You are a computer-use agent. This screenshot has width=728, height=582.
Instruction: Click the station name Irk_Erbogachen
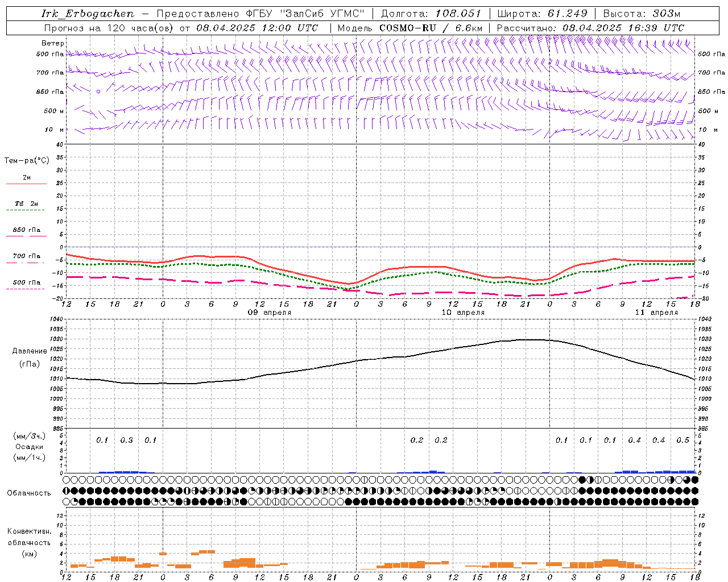(88, 14)
